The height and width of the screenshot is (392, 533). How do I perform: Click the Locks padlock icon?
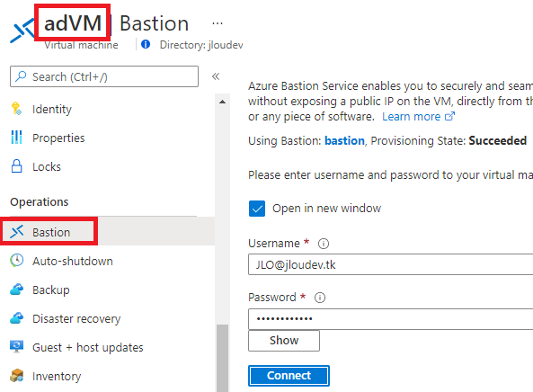tap(16, 166)
